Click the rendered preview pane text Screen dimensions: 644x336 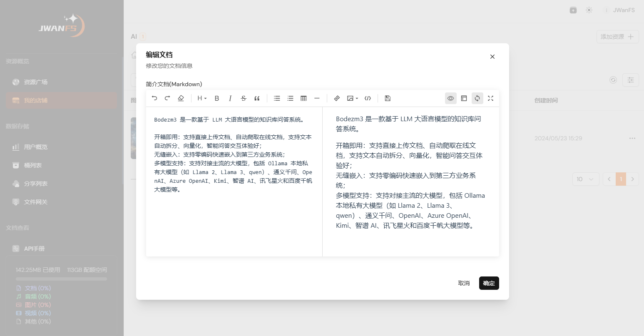click(x=411, y=172)
